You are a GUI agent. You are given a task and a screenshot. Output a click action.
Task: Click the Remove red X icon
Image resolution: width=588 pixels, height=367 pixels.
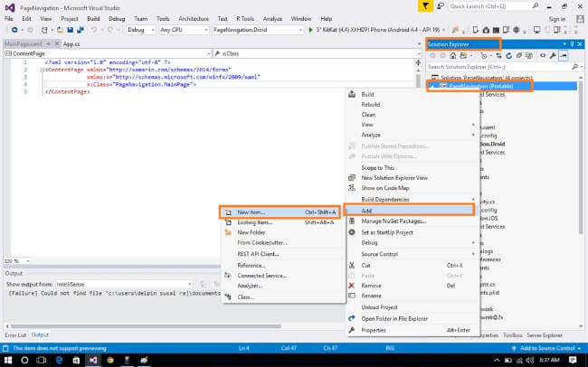tap(353, 285)
